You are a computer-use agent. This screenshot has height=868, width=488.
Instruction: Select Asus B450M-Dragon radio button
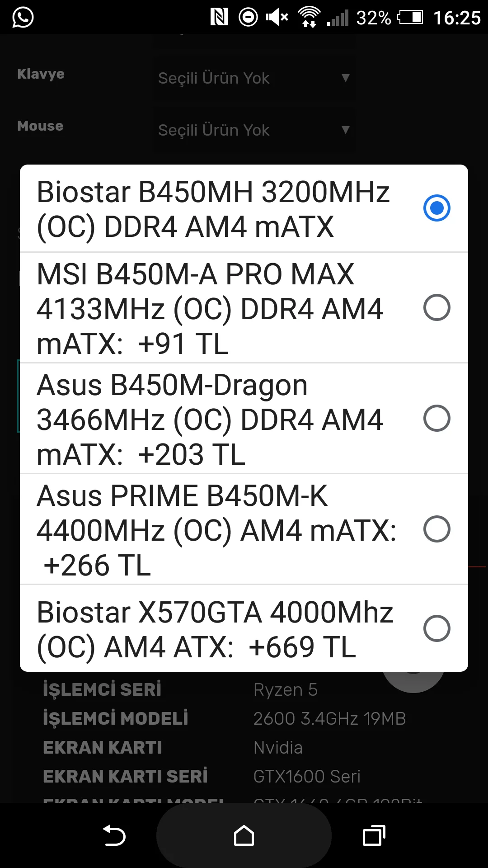(436, 418)
